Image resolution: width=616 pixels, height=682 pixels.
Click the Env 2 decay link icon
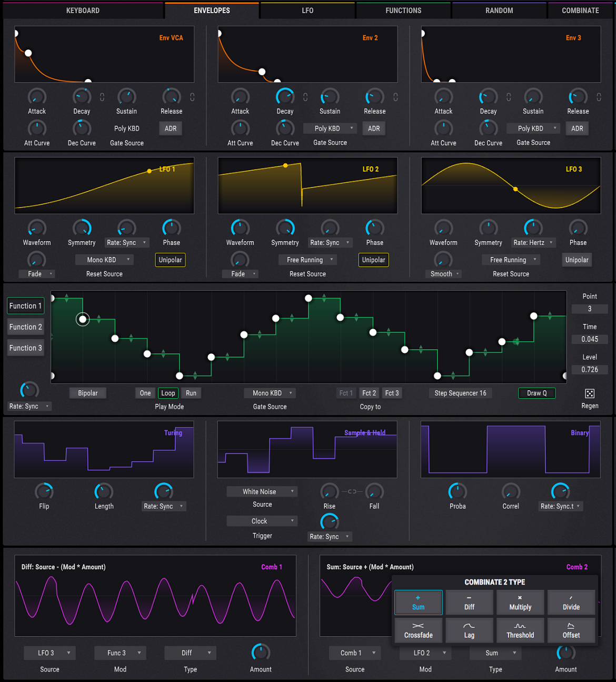[x=305, y=97]
